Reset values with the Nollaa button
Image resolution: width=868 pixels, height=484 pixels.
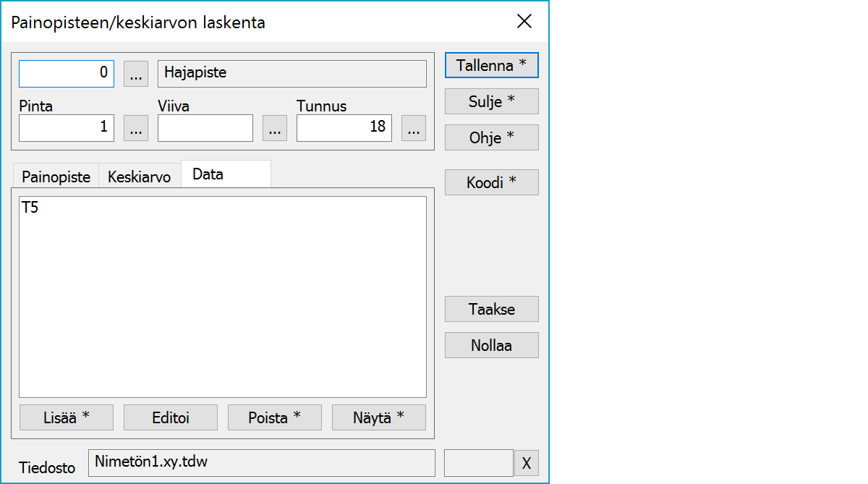coord(491,345)
